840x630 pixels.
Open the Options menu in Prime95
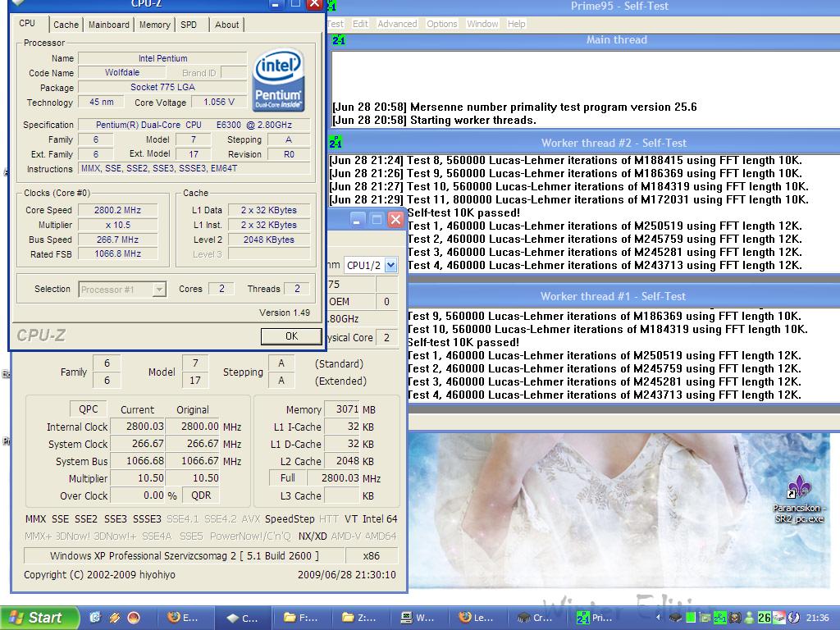click(442, 24)
